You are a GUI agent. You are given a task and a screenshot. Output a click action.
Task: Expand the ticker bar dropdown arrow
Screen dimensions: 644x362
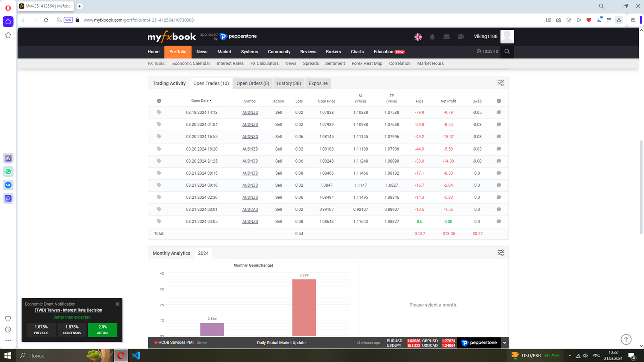505,343
